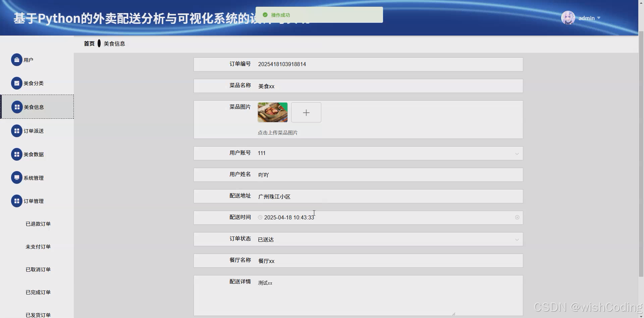
Task: Go to 首页 via the breadcrumb
Action: 89,44
